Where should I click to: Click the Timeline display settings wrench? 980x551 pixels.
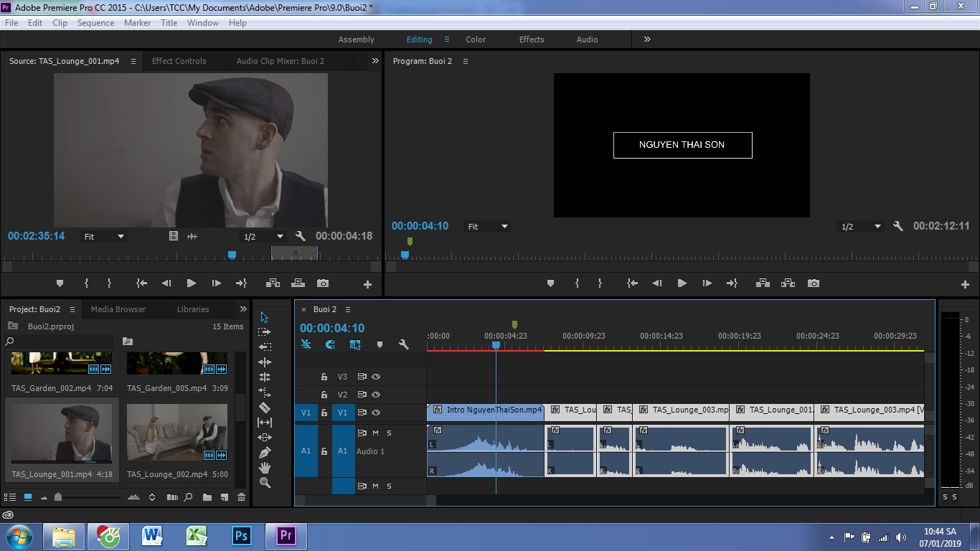pyautogui.click(x=403, y=344)
